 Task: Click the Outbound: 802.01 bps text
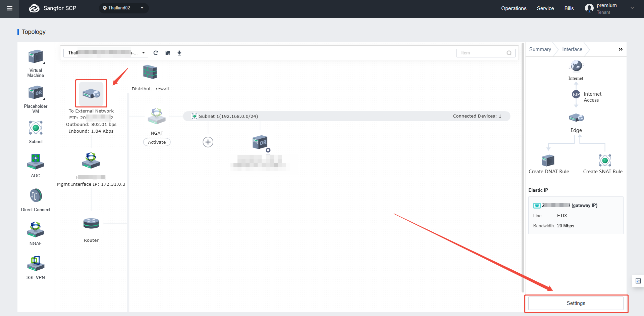coord(91,125)
